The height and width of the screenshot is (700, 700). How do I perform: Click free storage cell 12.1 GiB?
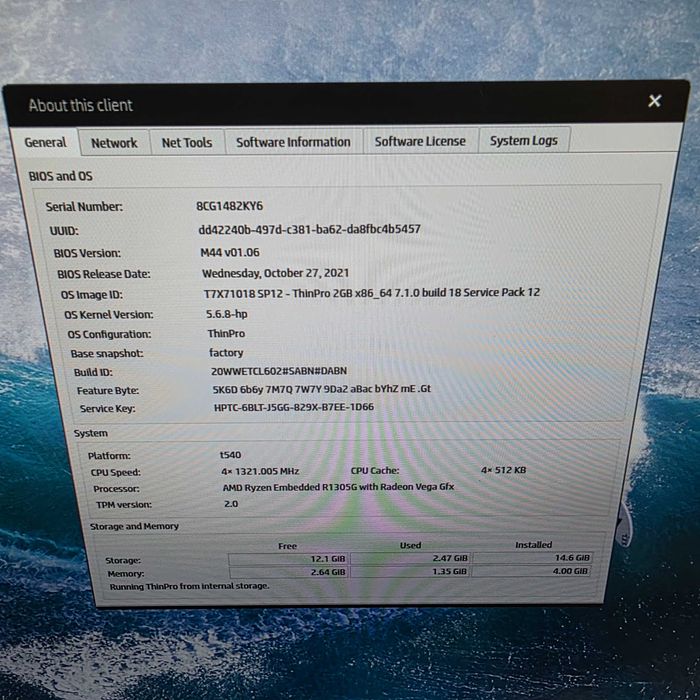289,558
